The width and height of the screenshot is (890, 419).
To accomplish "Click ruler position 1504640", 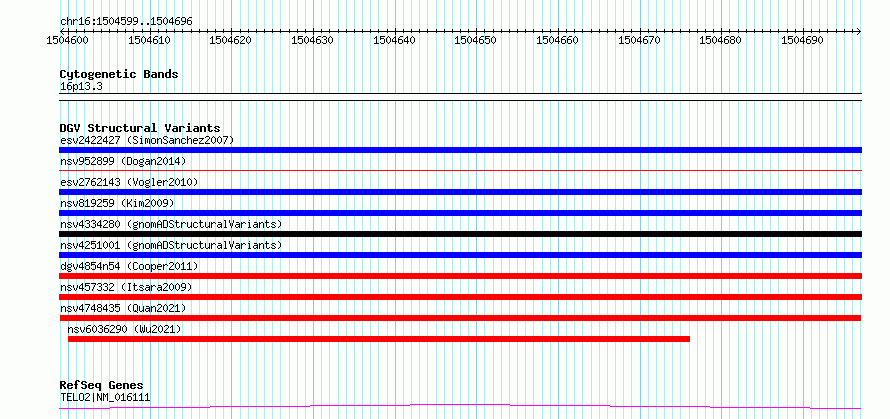I will click(x=395, y=40).
